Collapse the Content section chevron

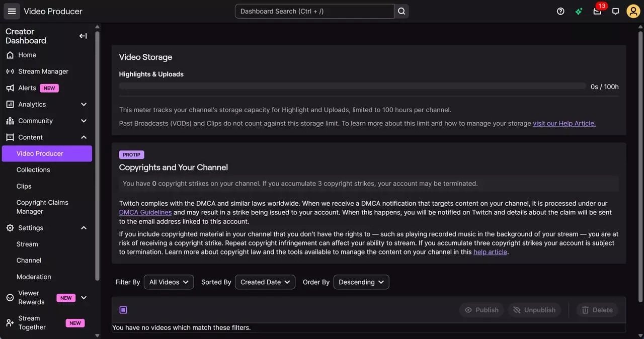[84, 137]
